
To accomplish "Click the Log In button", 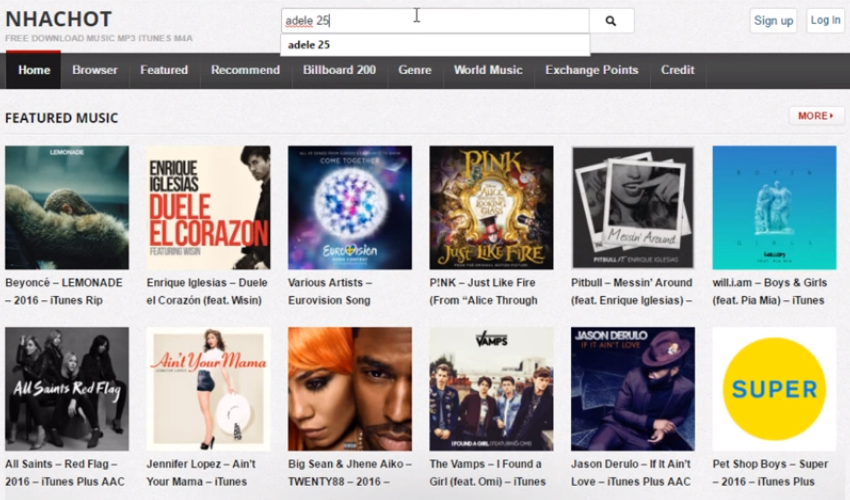I will coord(825,21).
